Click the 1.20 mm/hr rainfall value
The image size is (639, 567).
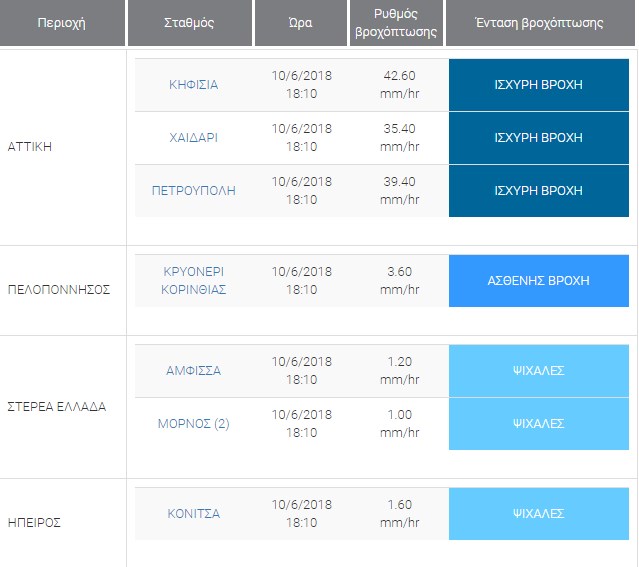point(399,371)
